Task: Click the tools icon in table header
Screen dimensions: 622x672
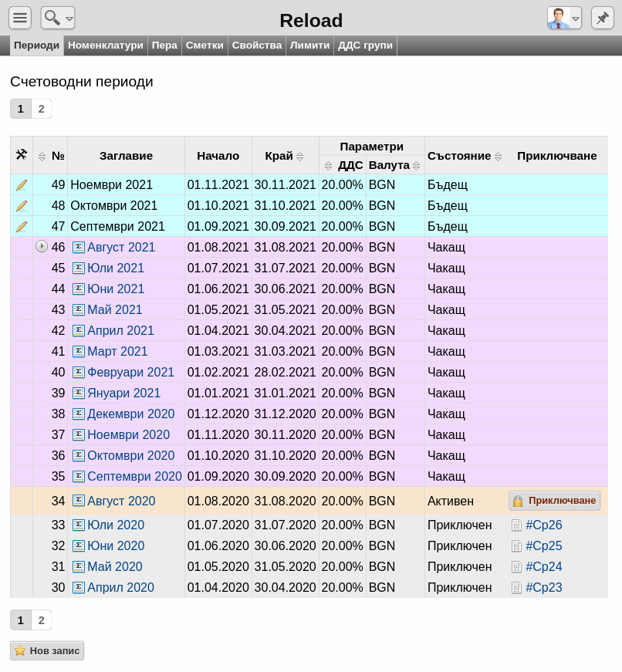Action: [22, 155]
